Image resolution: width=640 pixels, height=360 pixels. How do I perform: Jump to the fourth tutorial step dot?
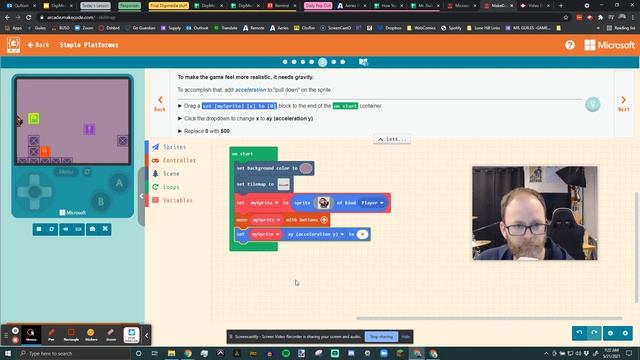312,62
